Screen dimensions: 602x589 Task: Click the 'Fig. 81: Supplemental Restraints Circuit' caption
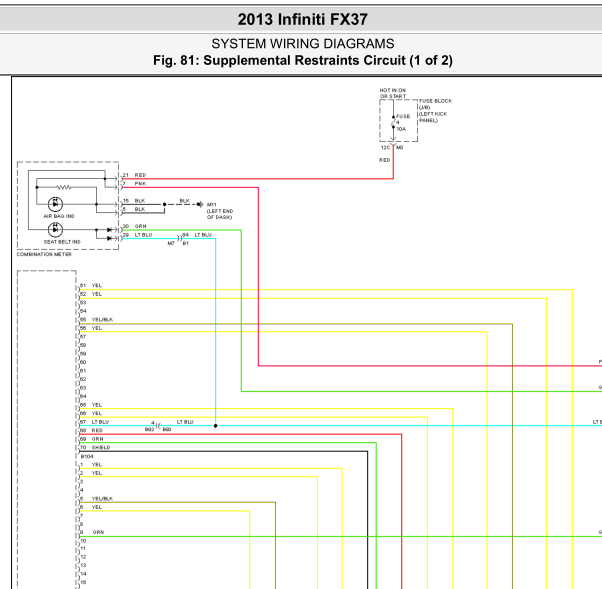(x=303, y=60)
